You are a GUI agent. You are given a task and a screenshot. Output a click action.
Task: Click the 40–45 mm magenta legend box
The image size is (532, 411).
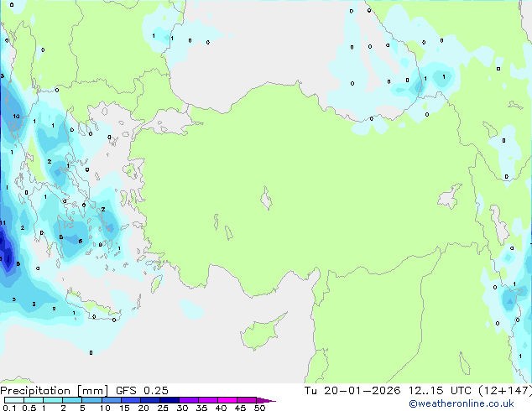click(x=227, y=400)
